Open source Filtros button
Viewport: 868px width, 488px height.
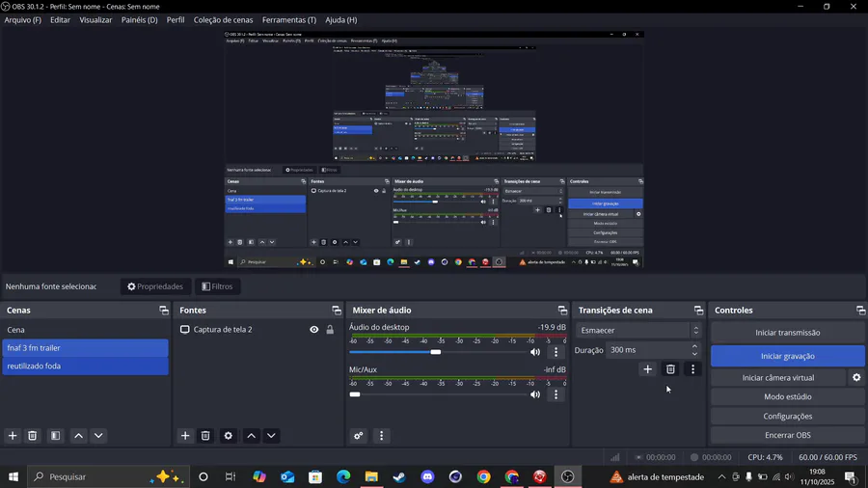[x=217, y=286]
